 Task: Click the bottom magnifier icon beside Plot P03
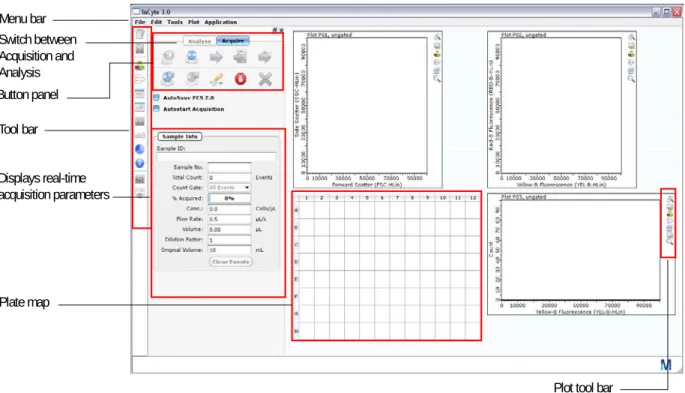(x=670, y=240)
